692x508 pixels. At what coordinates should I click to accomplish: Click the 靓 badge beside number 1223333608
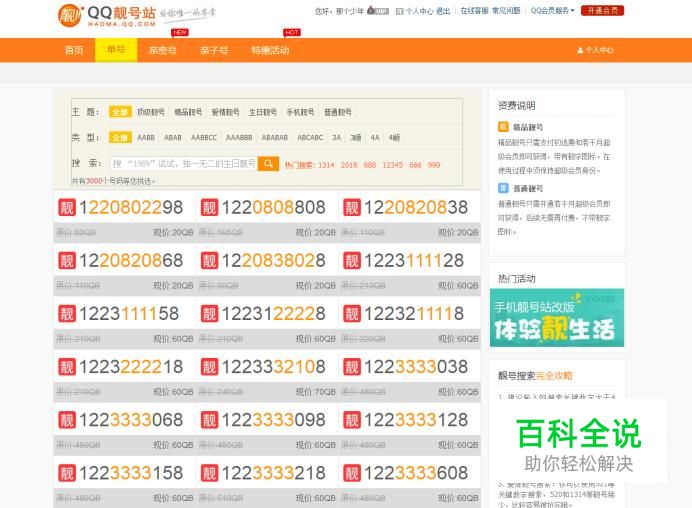point(352,473)
